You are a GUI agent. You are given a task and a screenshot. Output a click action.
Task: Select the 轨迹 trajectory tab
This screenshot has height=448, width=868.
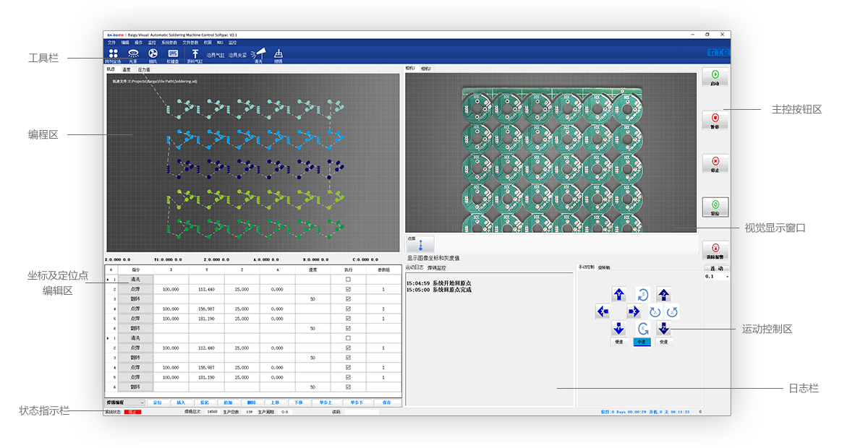click(111, 69)
